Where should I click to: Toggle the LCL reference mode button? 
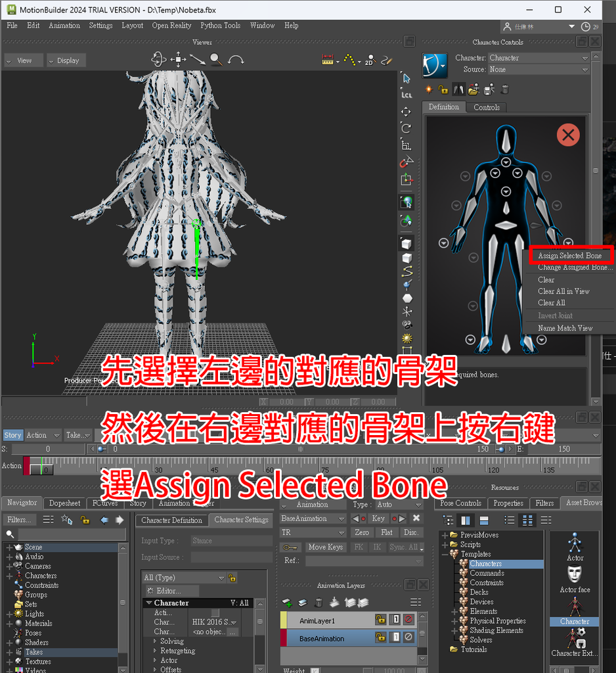click(407, 95)
